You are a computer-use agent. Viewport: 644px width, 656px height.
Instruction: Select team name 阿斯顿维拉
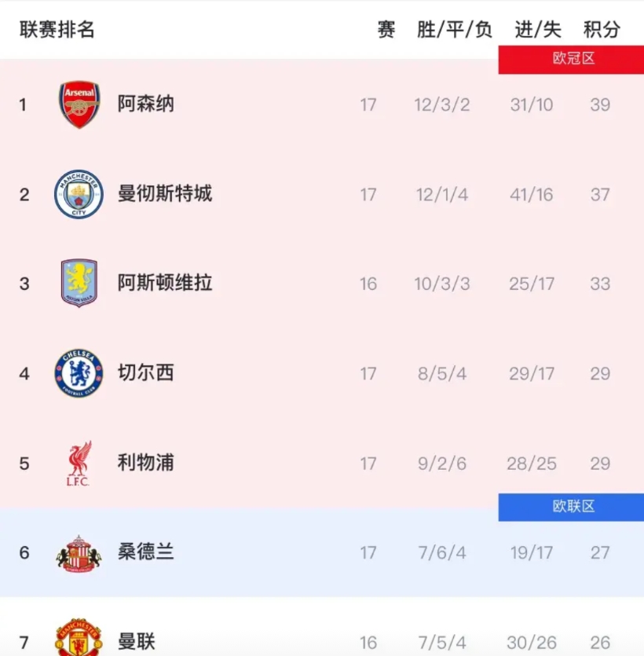click(165, 284)
